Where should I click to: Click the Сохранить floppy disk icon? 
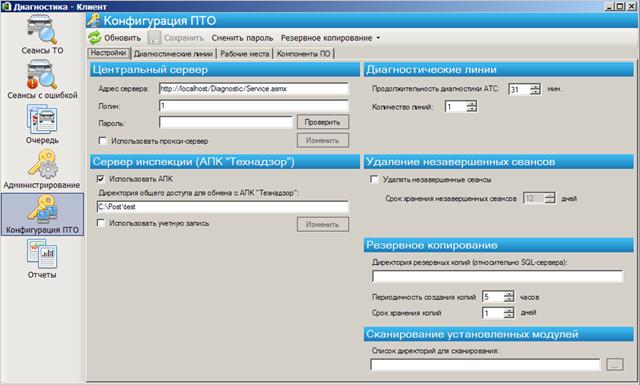point(154,38)
